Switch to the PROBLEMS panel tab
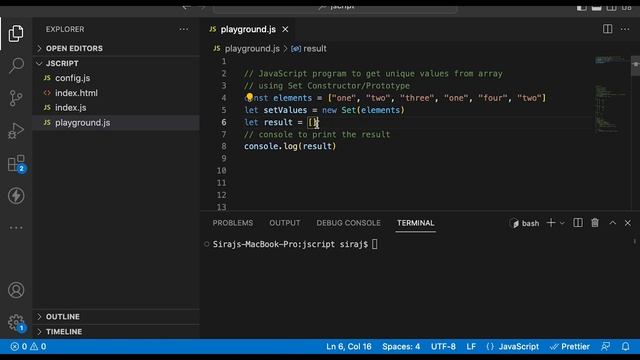Screen dimensions: 640x360 pos(233,223)
